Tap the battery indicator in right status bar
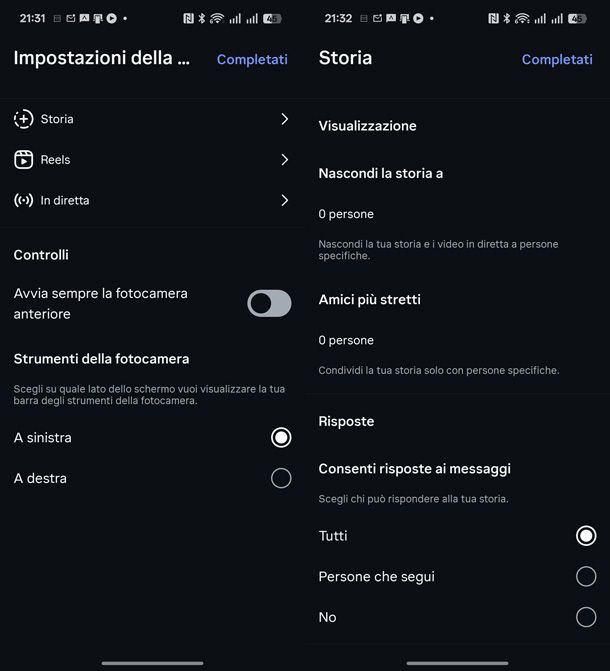610x671 pixels. click(577, 18)
